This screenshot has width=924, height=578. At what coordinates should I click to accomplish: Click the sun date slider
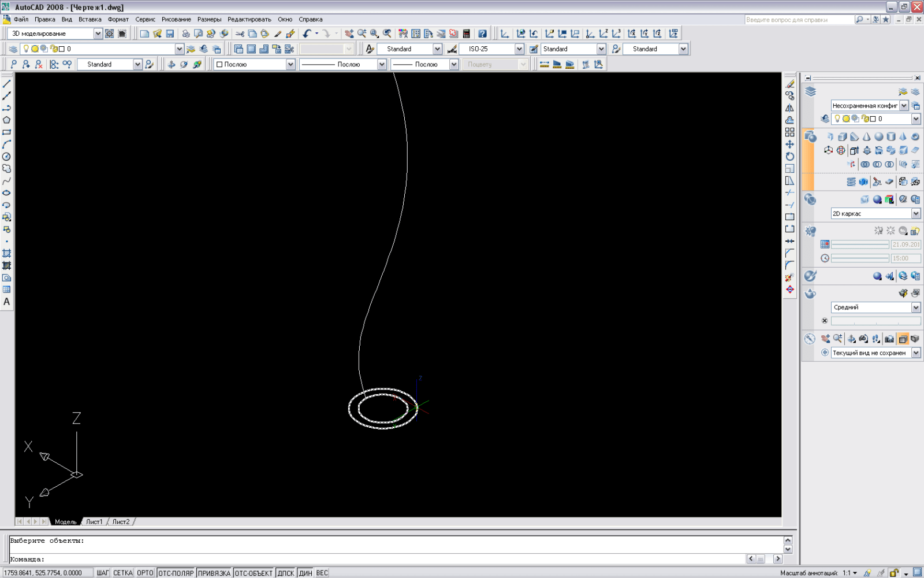coord(860,244)
